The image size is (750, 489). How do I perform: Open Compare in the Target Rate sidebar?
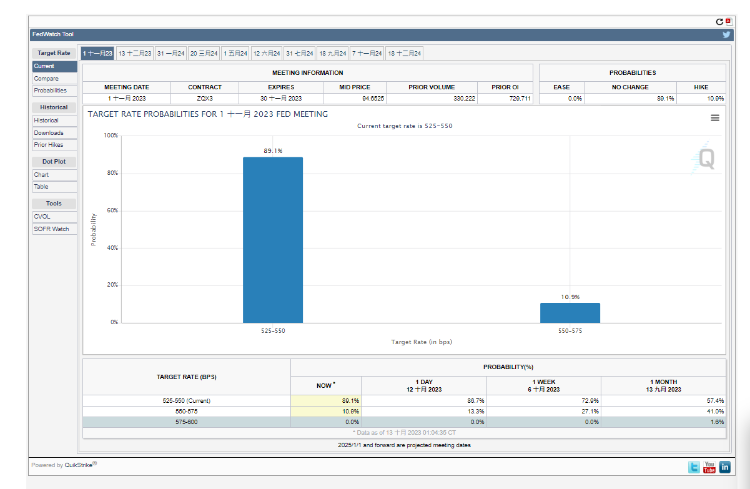44,78
